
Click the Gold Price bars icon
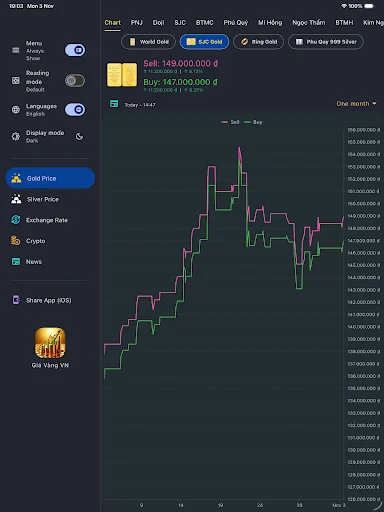[16, 178]
